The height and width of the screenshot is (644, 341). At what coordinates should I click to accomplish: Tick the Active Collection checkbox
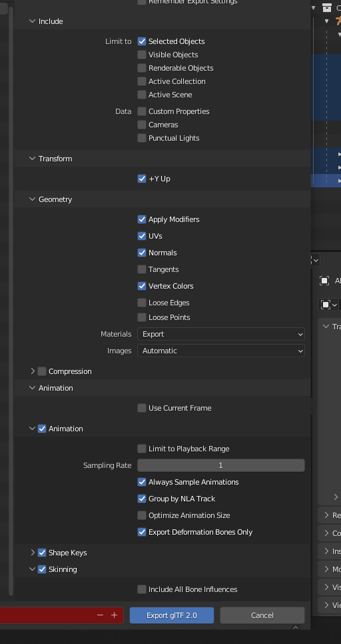(x=142, y=81)
